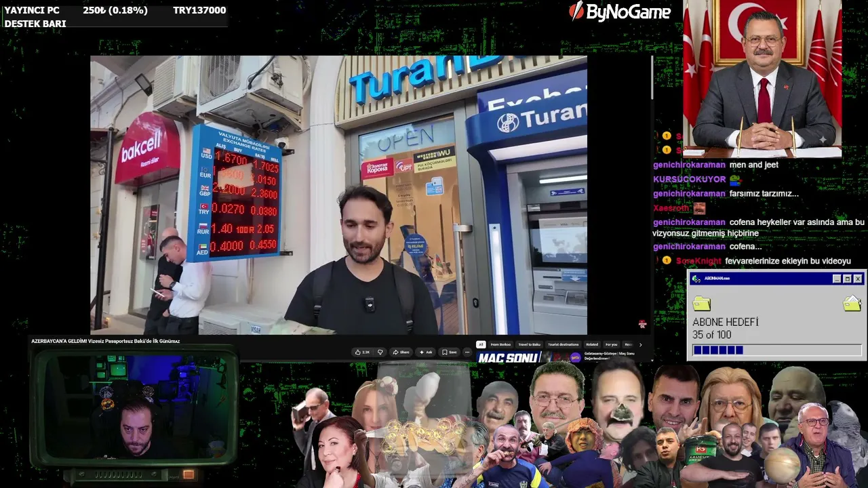This screenshot has width=868, height=488.
Task: Click the '35 of 100' subscriber count
Action: click(712, 335)
